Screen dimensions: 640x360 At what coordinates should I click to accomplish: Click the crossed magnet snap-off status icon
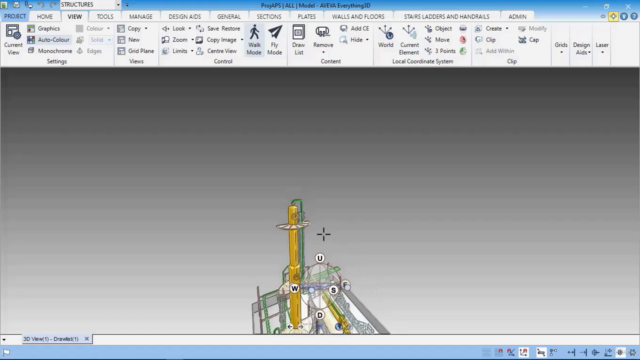click(x=511, y=352)
